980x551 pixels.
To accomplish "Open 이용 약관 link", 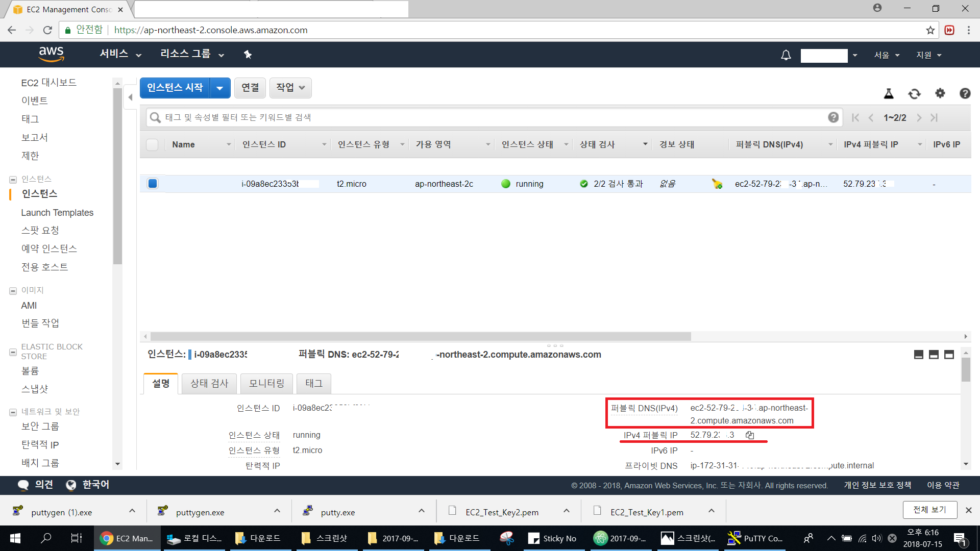I will tap(943, 485).
